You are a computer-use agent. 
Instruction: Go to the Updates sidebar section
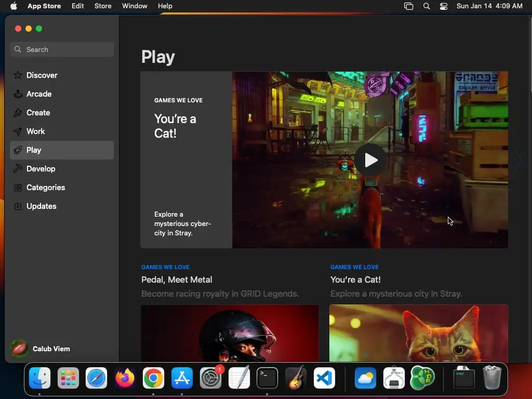(x=62, y=206)
